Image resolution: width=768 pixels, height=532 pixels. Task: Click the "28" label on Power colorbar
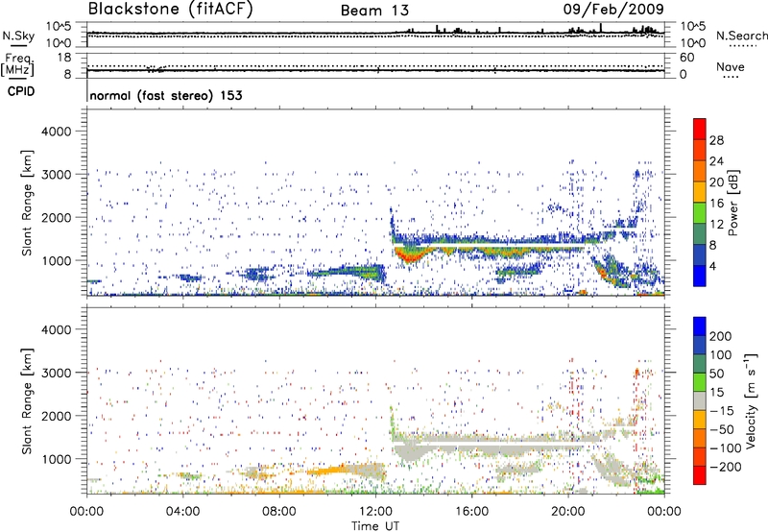point(716,140)
